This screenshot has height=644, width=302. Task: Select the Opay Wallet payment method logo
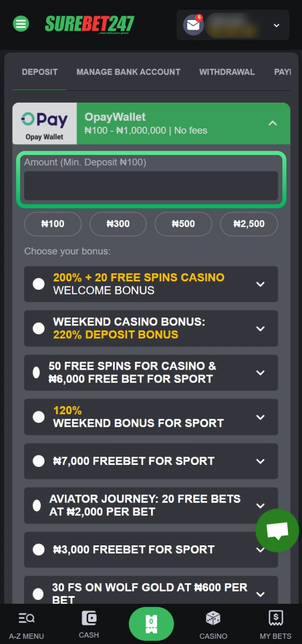tap(44, 123)
